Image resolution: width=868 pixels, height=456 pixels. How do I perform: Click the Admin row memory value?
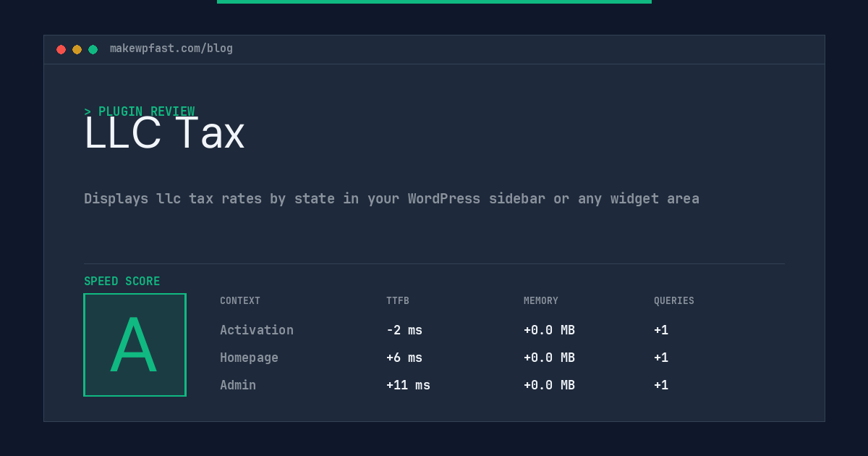549,385
